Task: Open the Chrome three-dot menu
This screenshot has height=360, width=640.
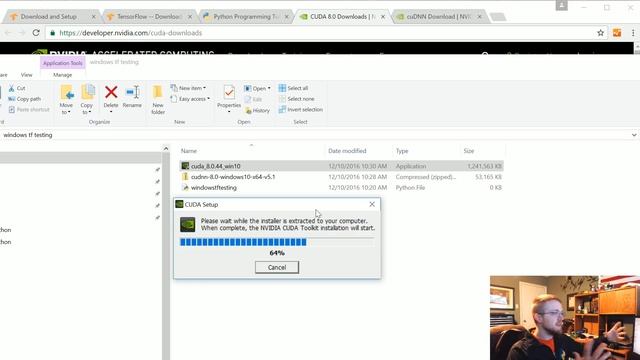Action: tap(633, 33)
